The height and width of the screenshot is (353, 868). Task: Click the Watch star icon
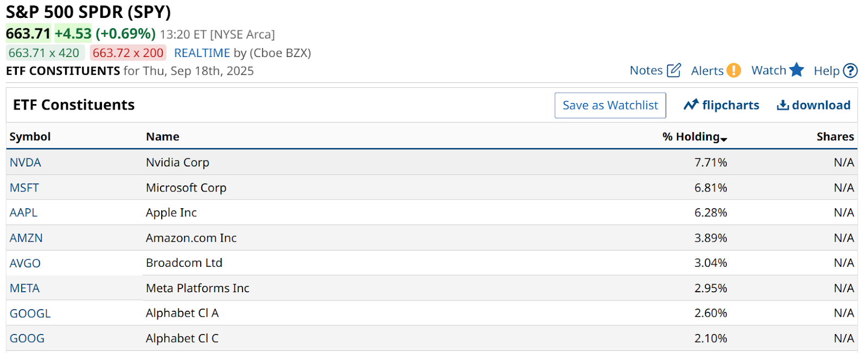796,70
